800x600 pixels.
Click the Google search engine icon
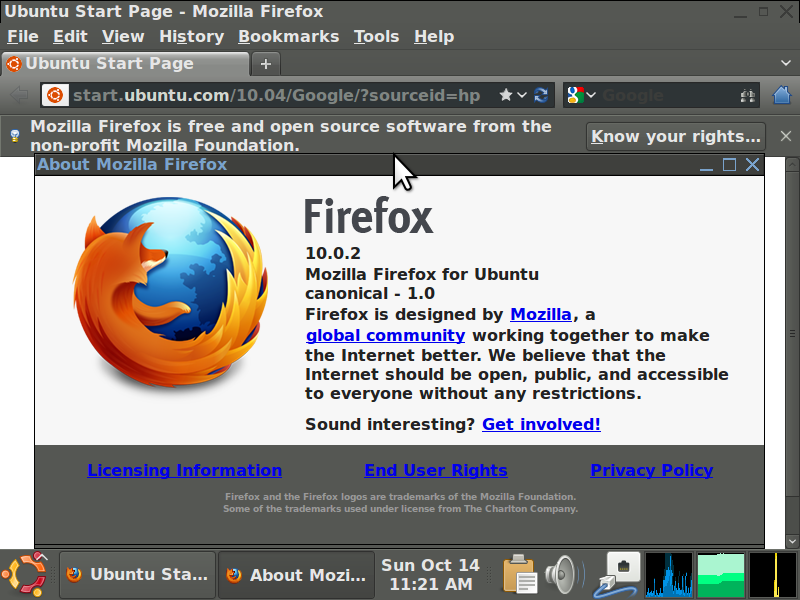575,95
